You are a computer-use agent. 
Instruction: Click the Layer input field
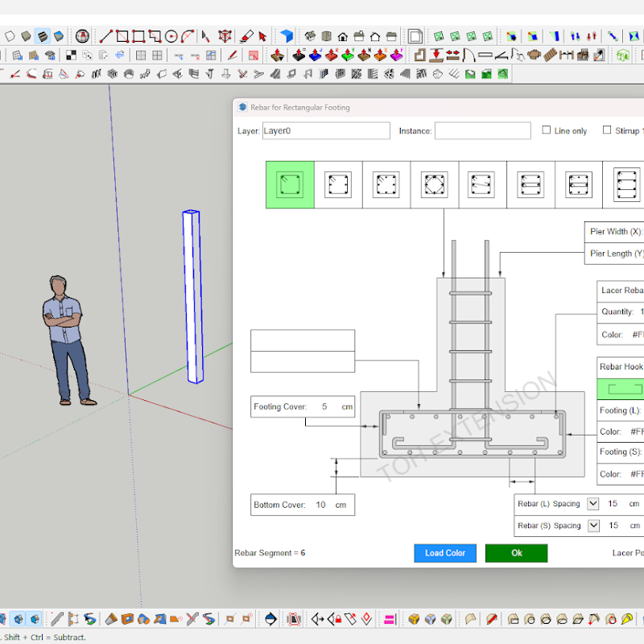pyautogui.click(x=326, y=130)
